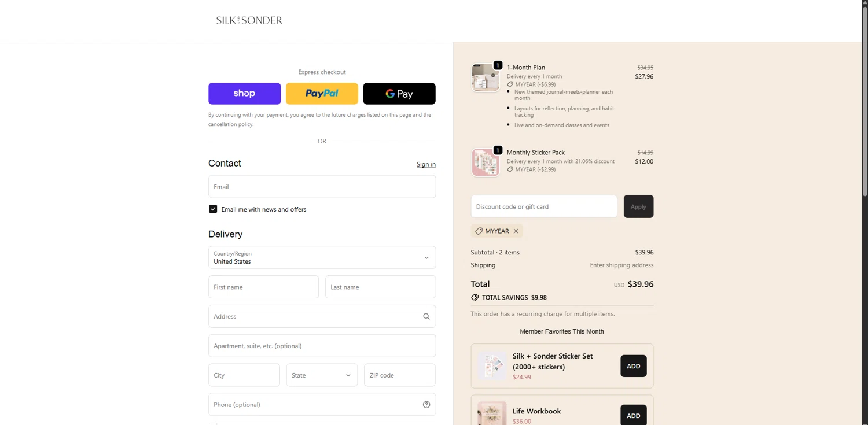The height and width of the screenshot is (425, 868).
Task: Click the 'Subtotal · 2 items' label
Action: 495,252
